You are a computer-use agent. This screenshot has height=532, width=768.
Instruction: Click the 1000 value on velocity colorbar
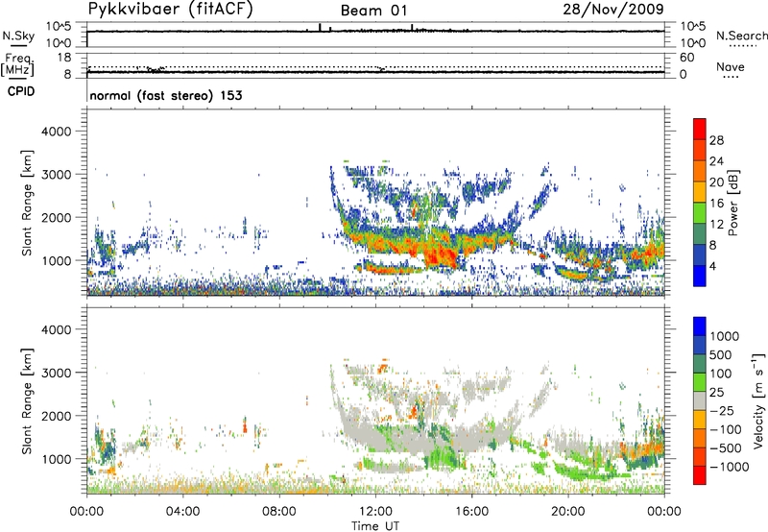click(725, 336)
